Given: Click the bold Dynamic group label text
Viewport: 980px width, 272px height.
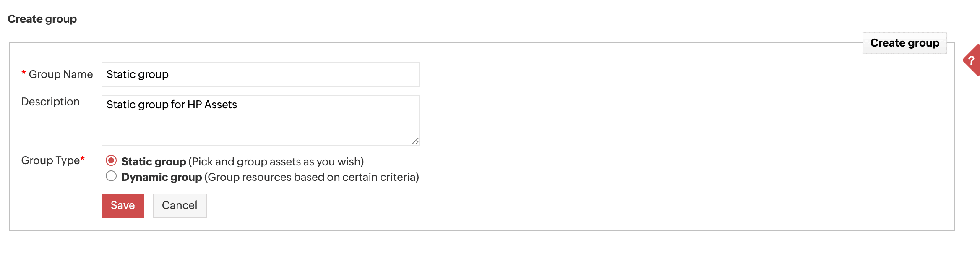Looking at the screenshot, I should click(162, 177).
